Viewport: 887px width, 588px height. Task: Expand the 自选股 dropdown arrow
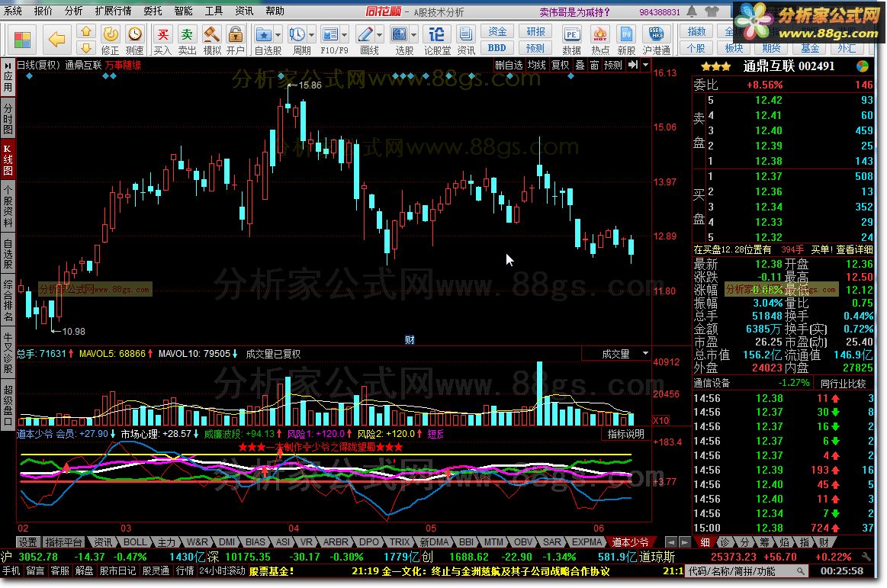tap(278, 35)
